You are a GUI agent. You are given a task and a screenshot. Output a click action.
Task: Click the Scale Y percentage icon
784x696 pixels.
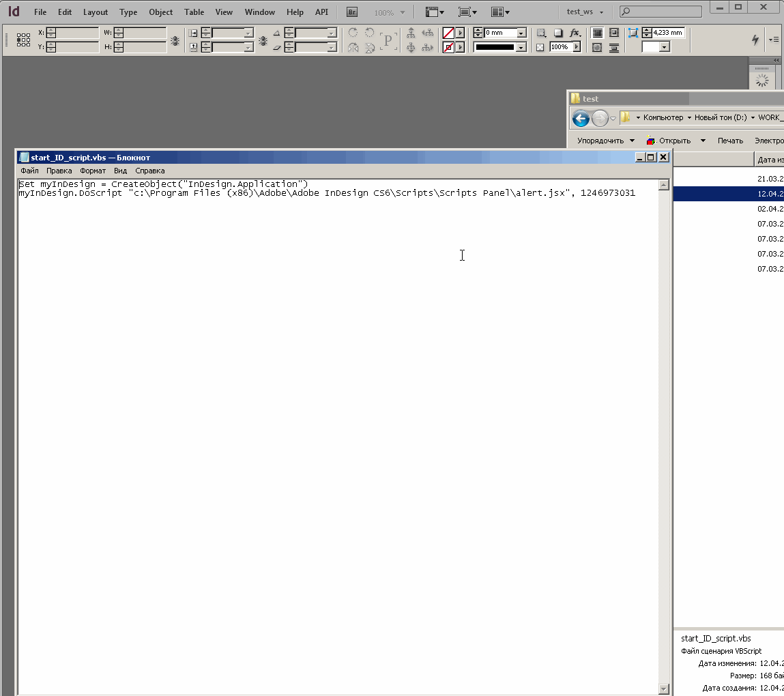pos(193,48)
